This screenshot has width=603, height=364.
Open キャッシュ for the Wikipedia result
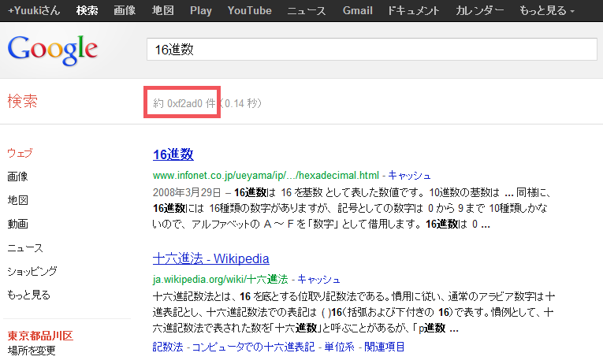(318, 279)
